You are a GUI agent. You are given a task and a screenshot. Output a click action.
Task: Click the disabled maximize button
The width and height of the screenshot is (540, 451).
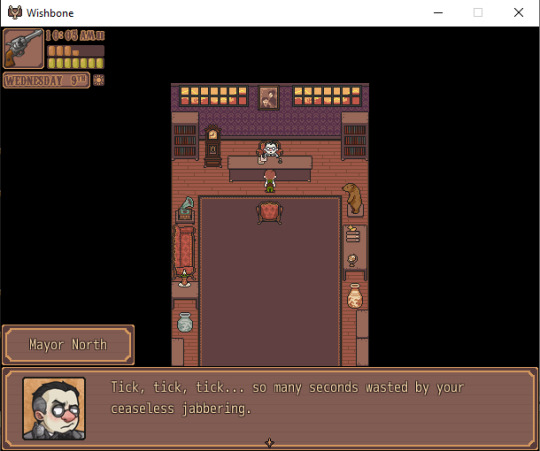tap(478, 13)
